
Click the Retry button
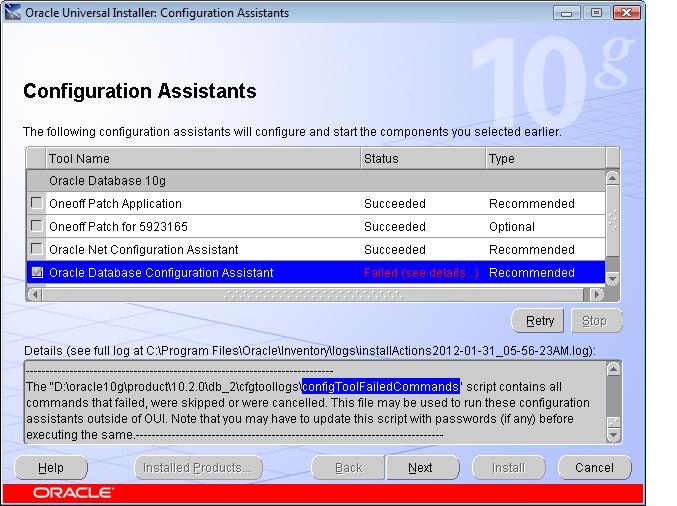(538, 321)
